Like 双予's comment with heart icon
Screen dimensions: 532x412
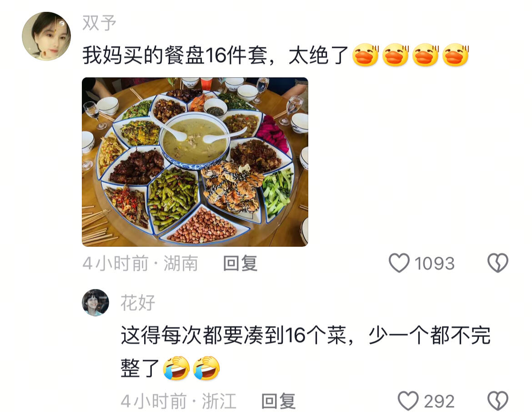coord(399,263)
